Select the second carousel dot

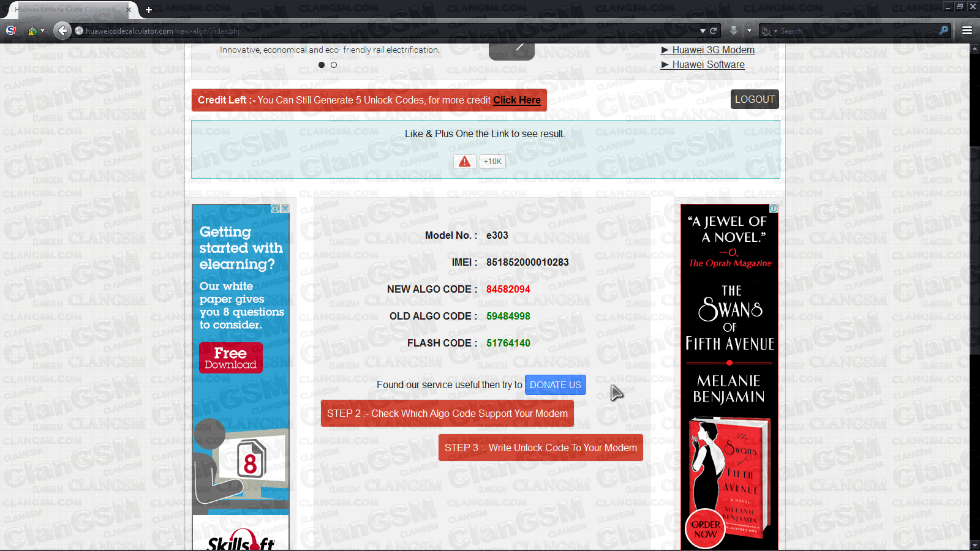(334, 65)
